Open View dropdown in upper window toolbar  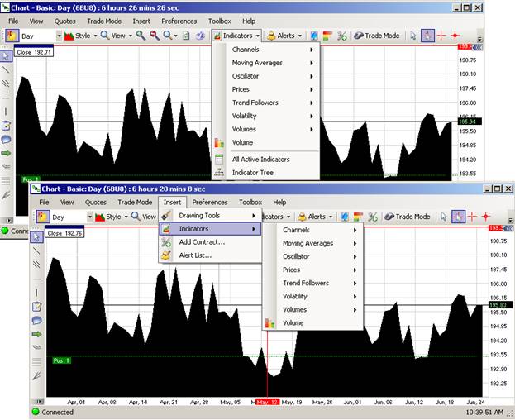(x=117, y=36)
